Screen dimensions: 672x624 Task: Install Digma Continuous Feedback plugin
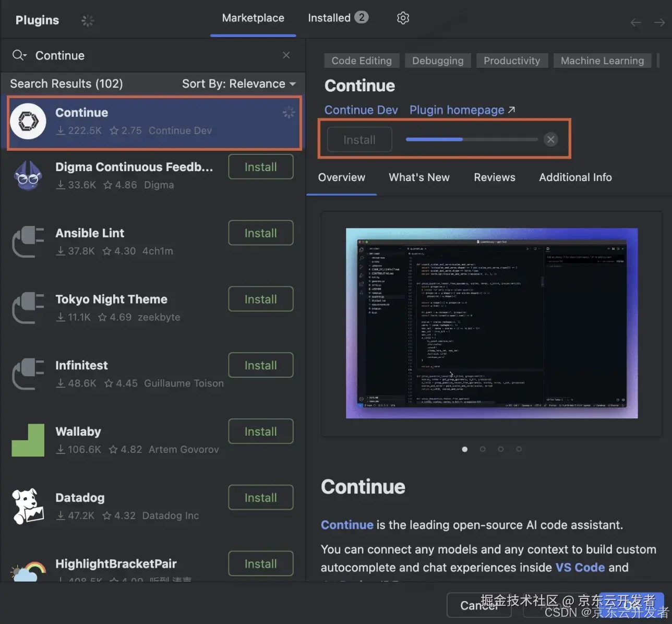[x=261, y=167]
